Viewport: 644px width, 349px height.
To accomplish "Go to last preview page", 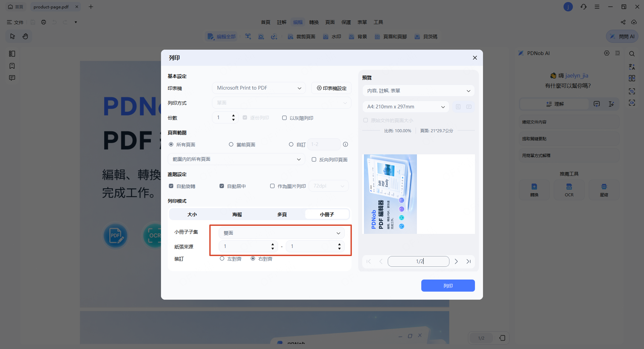I will point(469,261).
